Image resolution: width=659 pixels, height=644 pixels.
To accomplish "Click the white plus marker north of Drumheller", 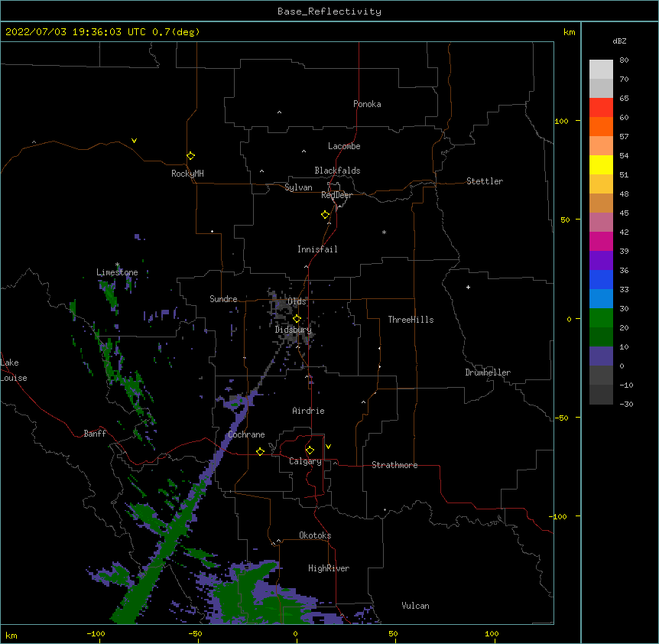I will point(468,287).
